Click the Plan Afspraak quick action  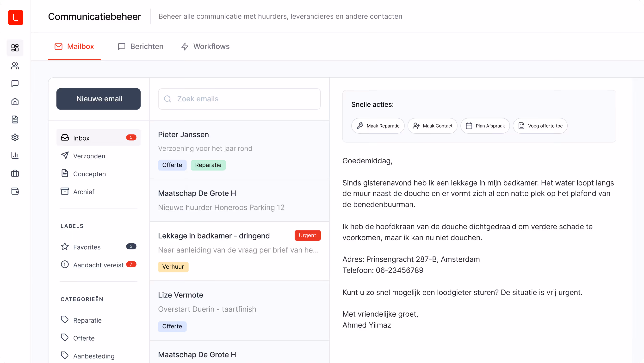(x=485, y=126)
